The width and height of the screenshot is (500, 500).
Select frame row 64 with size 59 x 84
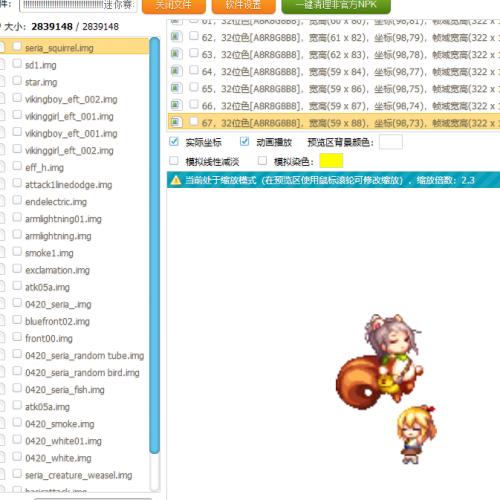[x=334, y=72]
